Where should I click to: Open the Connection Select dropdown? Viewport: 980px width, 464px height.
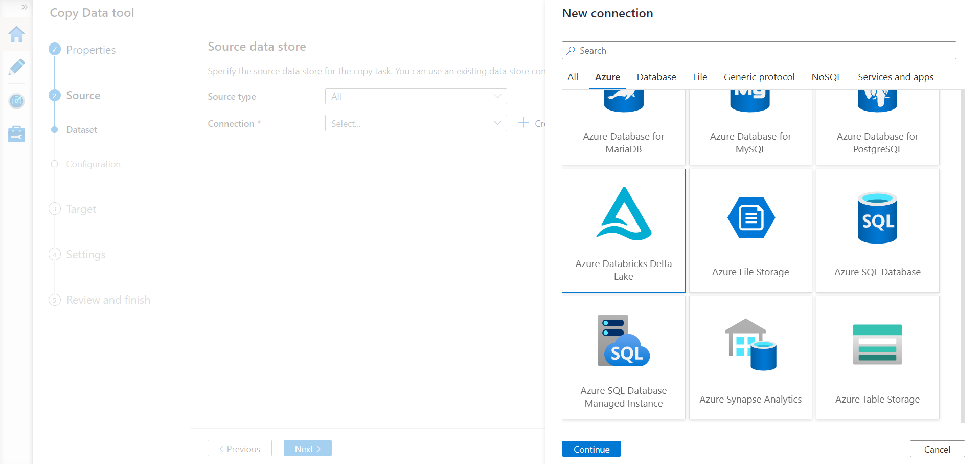(416, 123)
